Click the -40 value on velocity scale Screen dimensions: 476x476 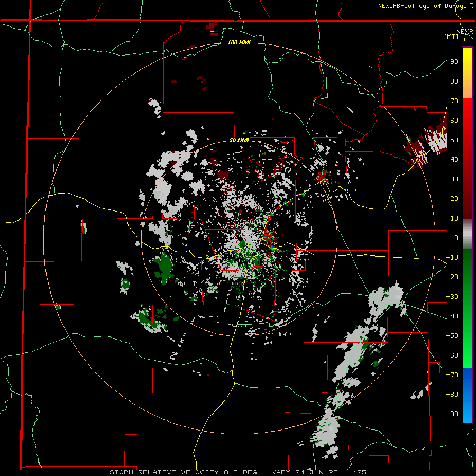click(452, 316)
